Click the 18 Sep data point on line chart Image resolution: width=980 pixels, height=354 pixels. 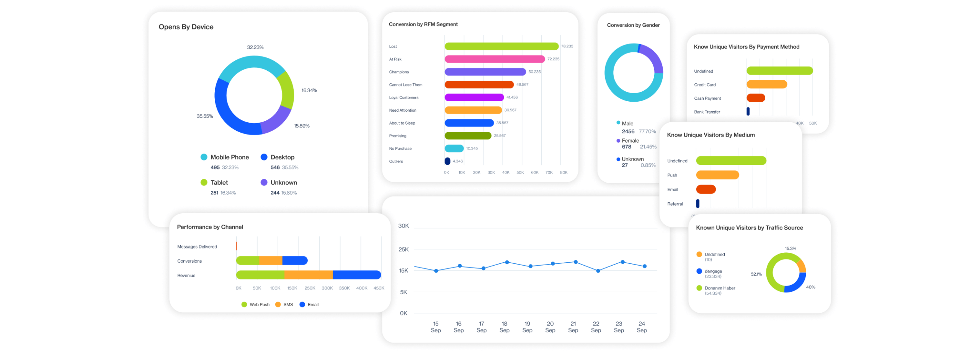pyautogui.click(x=506, y=261)
